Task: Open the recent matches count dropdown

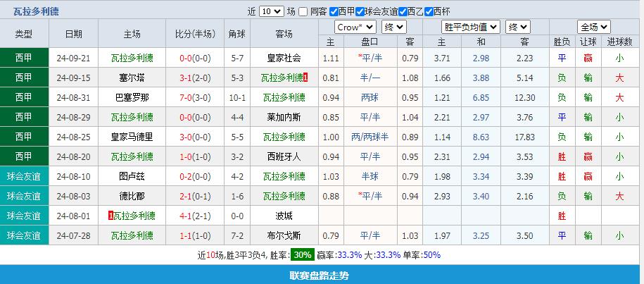Action: (271, 12)
